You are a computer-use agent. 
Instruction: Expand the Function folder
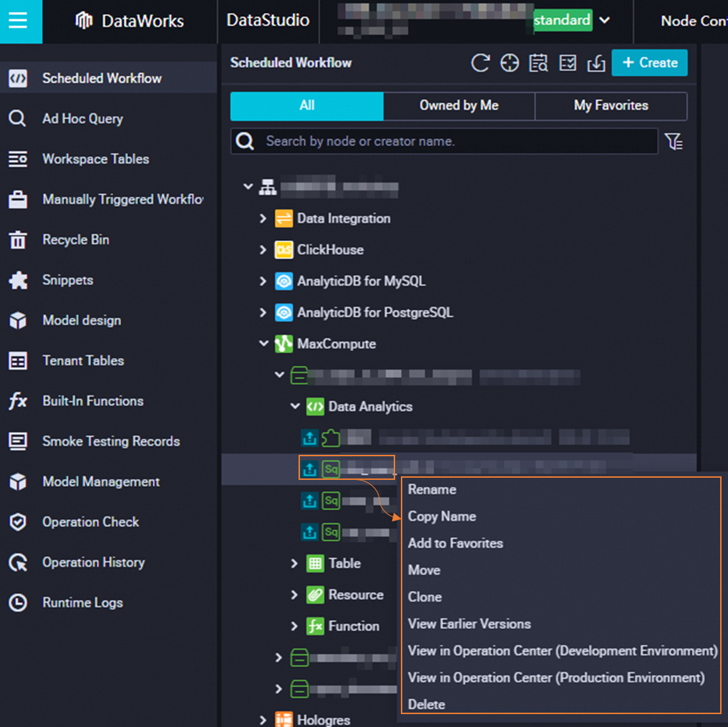(294, 626)
